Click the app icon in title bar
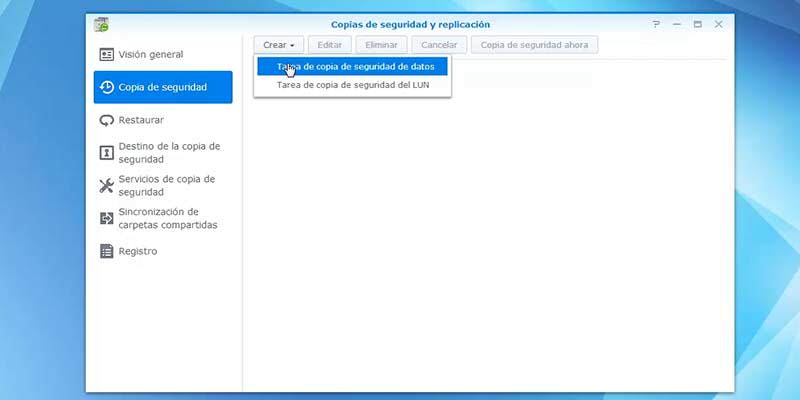The height and width of the screenshot is (400, 800). [102, 24]
